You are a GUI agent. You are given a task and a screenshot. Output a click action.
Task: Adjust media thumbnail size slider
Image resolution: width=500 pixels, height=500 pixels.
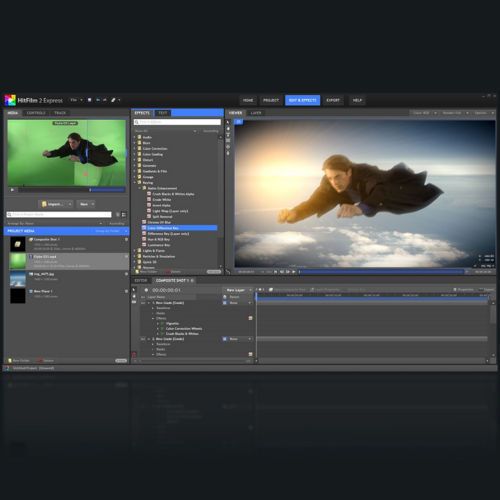[x=121, y=360]
